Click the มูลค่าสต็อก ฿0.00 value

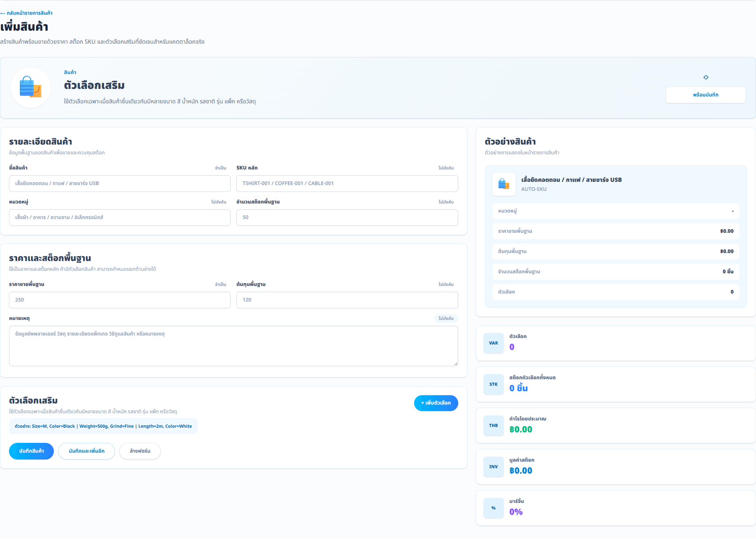click(x=521, y=471)
